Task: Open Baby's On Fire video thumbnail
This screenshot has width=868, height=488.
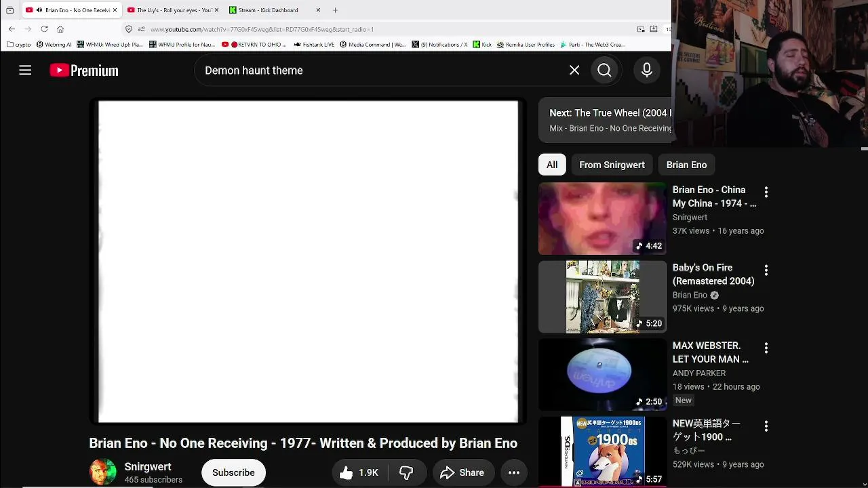Action: 603,296
